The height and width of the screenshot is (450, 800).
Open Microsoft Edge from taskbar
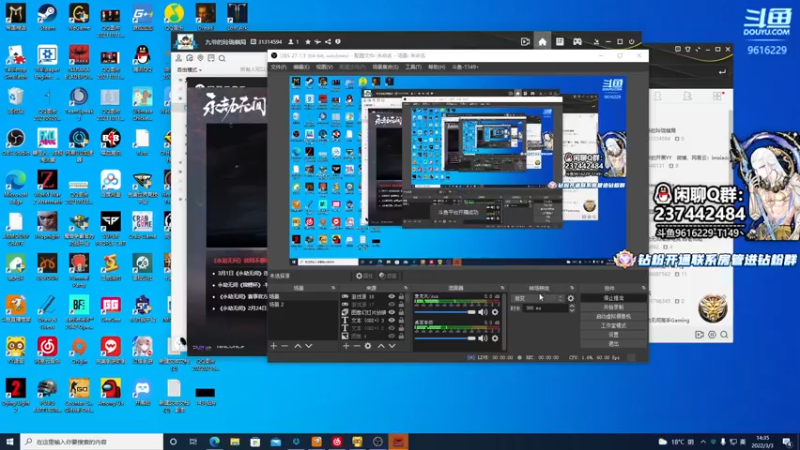click(214, 442)
